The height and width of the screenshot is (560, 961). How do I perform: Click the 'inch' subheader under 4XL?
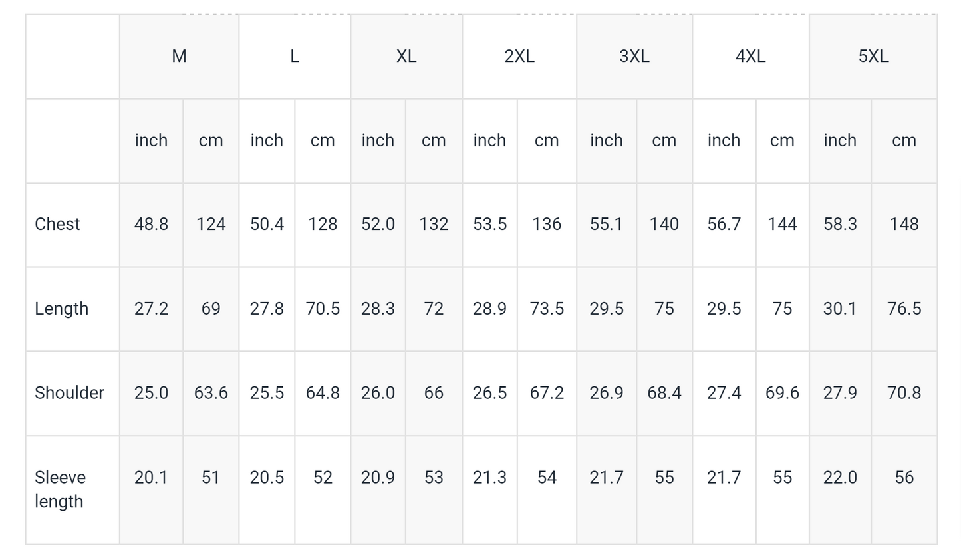(724, 140)
